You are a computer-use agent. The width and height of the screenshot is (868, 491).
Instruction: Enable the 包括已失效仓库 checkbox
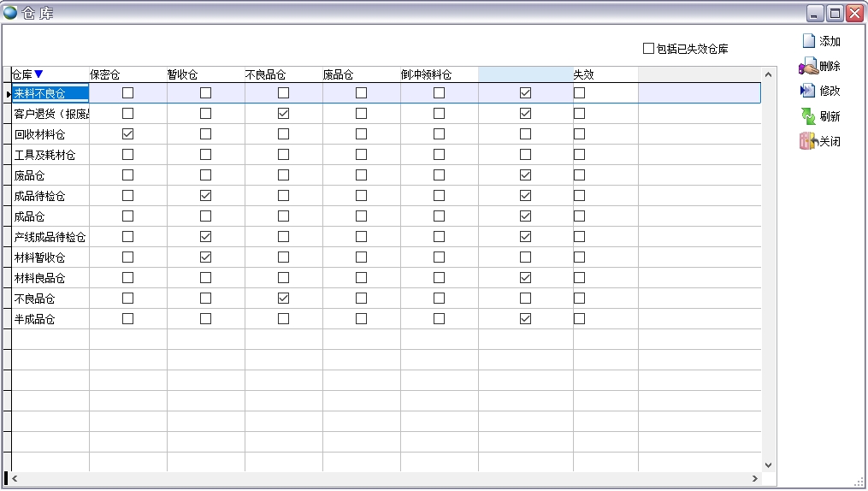coord(648,49)
